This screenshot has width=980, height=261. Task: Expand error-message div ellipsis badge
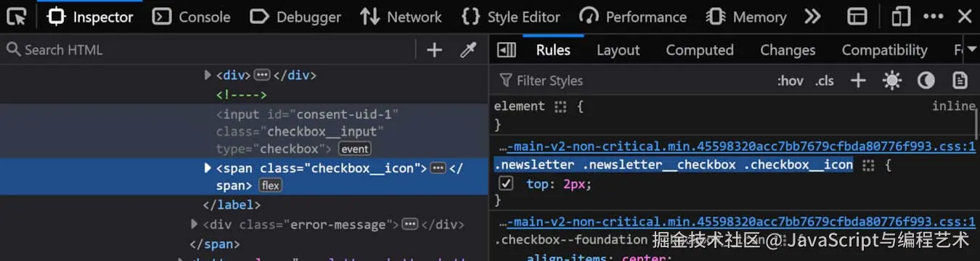(410, 224)
